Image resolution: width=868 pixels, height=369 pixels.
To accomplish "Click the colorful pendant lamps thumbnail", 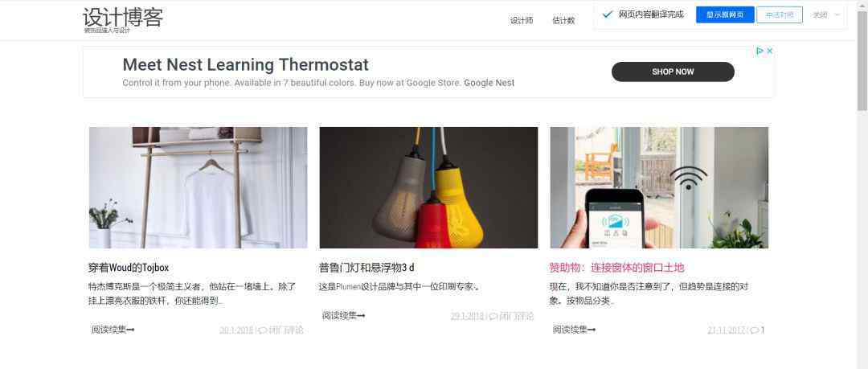I will pyautogui.click(x=428, y=187).
